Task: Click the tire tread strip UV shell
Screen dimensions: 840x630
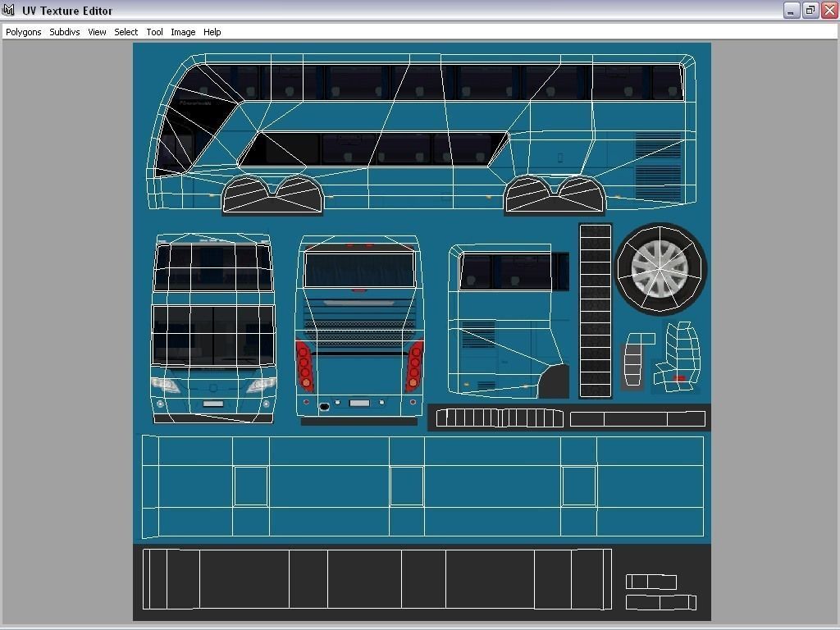Action: coord(596,311)
